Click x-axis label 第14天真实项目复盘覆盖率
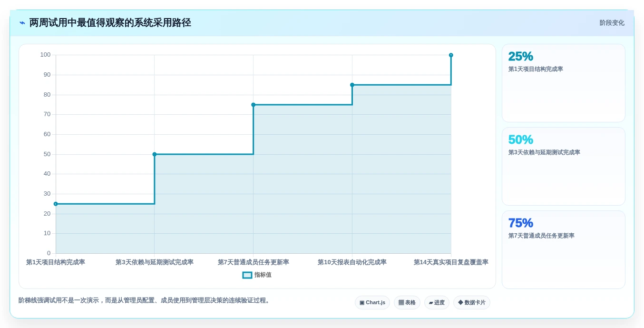644x328 pixels. coord(451,262)
